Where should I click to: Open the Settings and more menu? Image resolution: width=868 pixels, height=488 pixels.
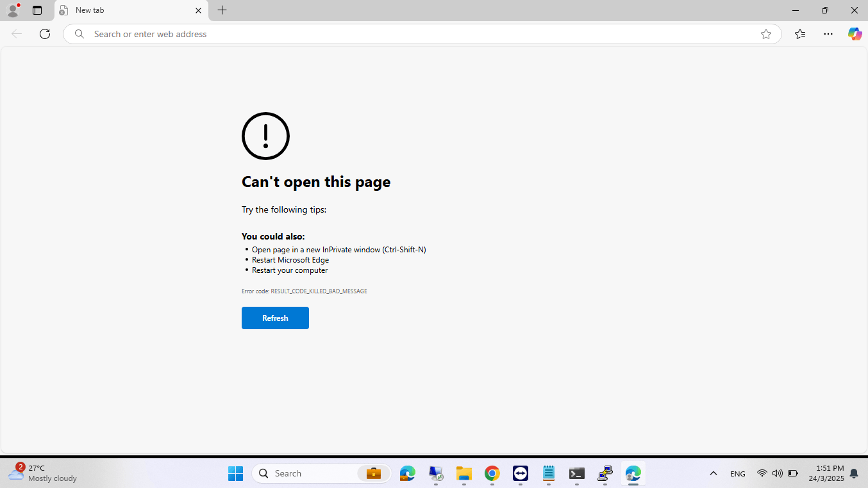pyautogui.click(x=828, y=34)
